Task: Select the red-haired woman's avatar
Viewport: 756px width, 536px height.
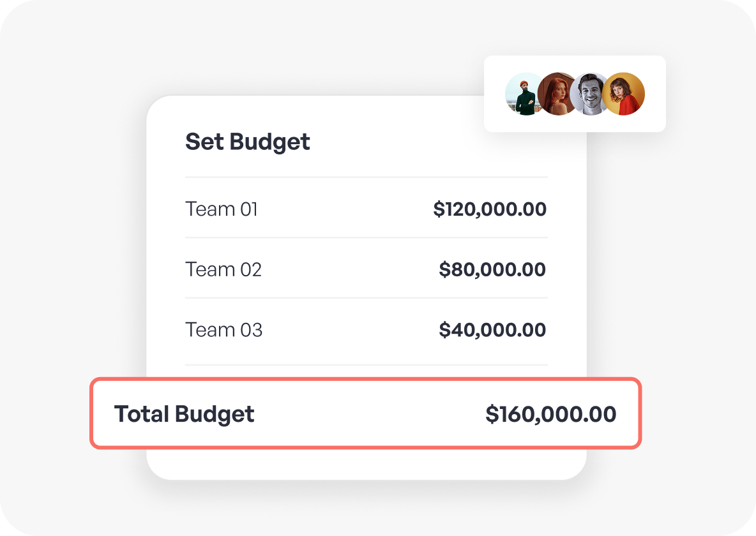Action: (557, 94)
